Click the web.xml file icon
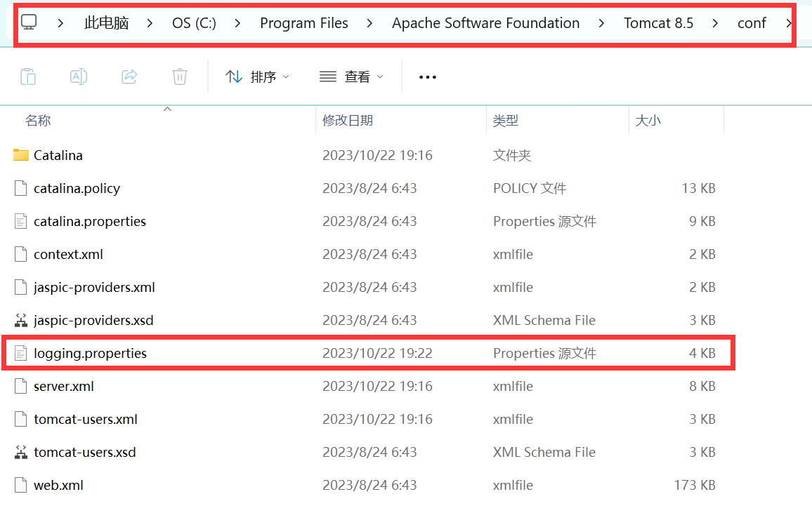 click(x=20, y=486)
